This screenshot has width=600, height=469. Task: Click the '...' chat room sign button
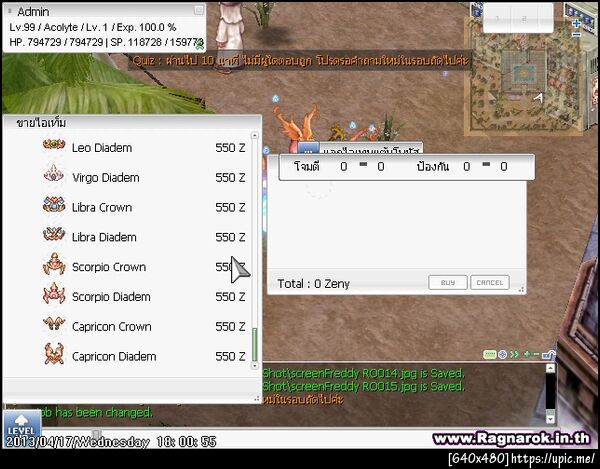click(x=308, y=149)
